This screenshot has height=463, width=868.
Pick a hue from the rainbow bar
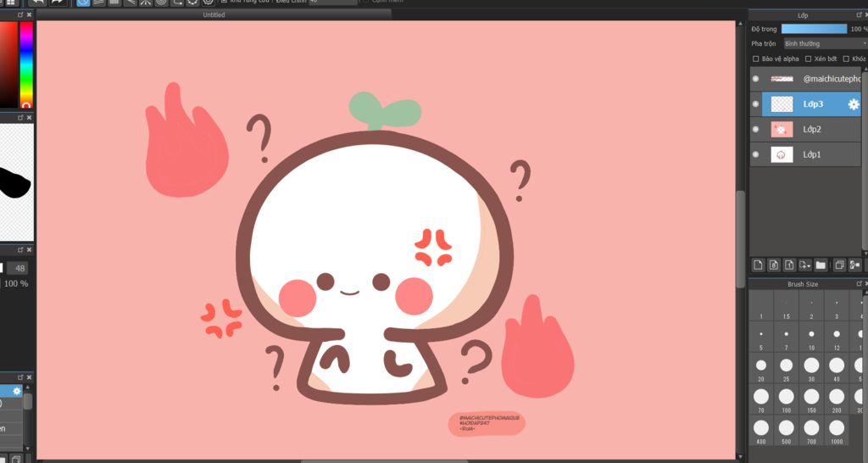coord(26,64)
